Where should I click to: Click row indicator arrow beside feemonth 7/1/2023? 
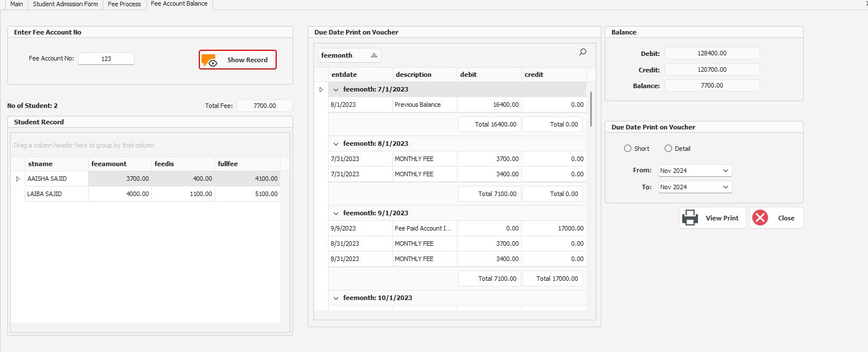321,89
